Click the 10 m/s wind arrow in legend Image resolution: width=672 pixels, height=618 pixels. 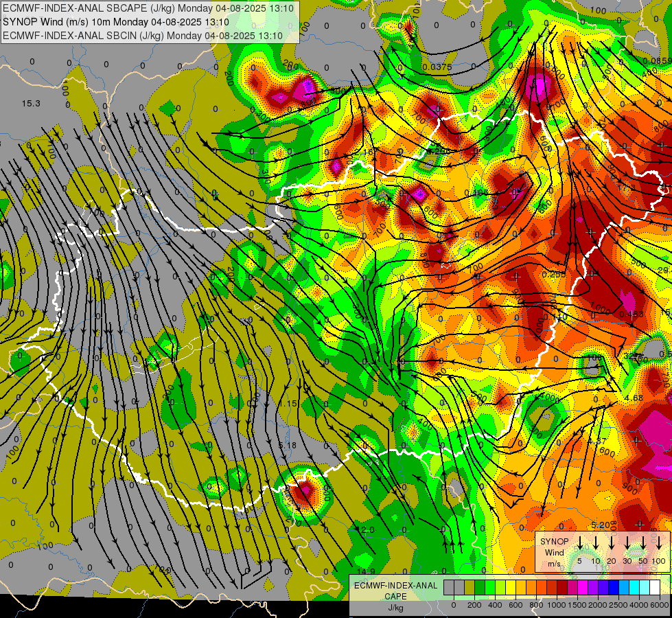(x=596, y=543)
